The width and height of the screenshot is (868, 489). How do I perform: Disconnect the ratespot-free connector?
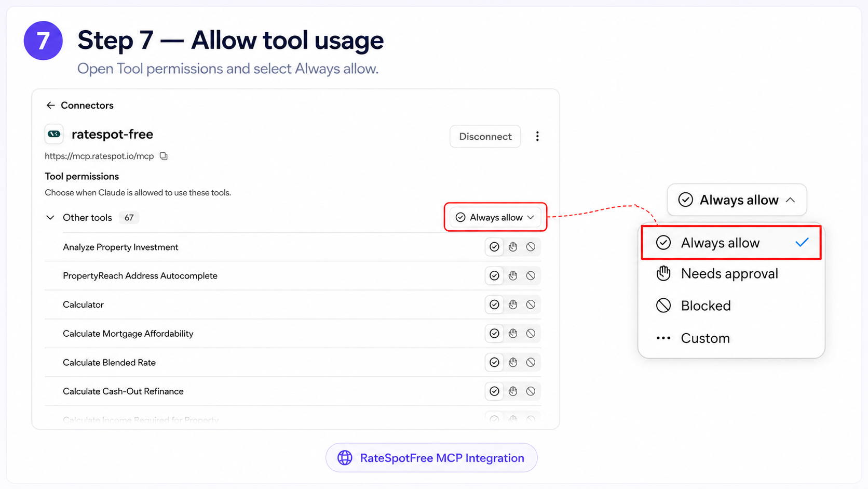point(485,136)
